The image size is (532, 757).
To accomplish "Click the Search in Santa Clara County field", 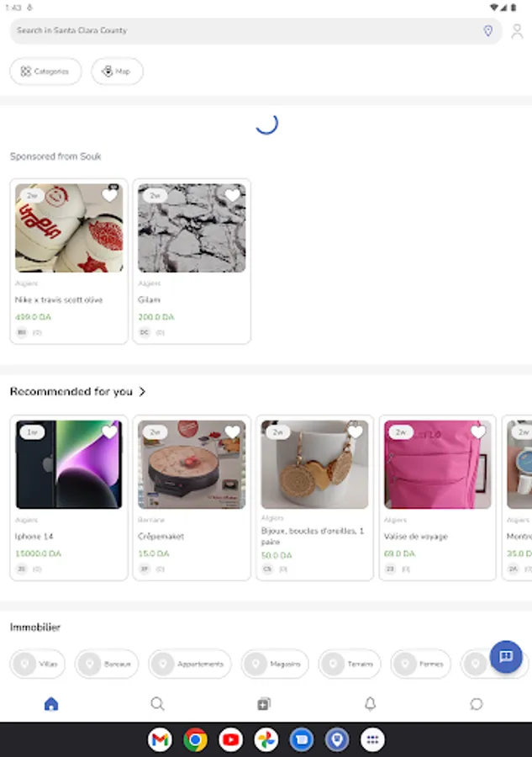I will (244, 31).
